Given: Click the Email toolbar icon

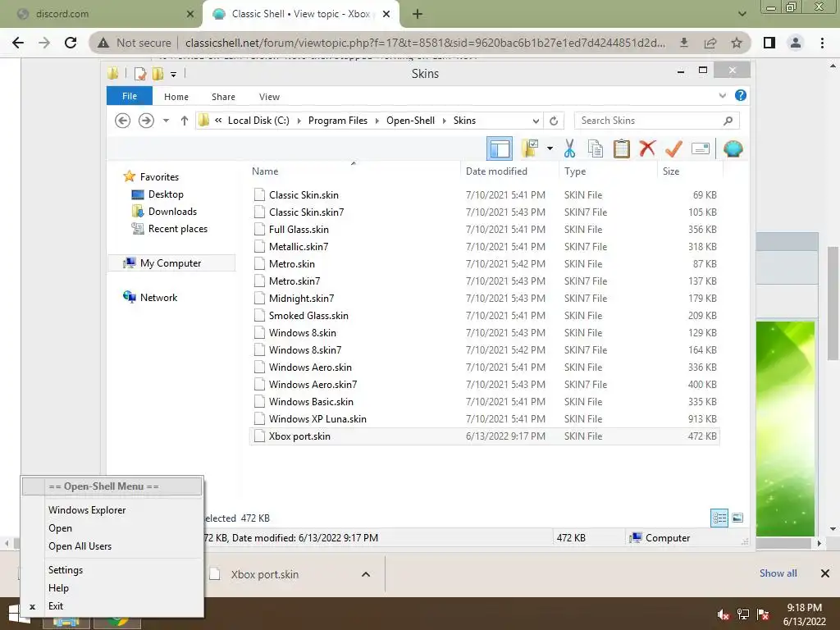Looking at the screenshot, I should (701, 148).
